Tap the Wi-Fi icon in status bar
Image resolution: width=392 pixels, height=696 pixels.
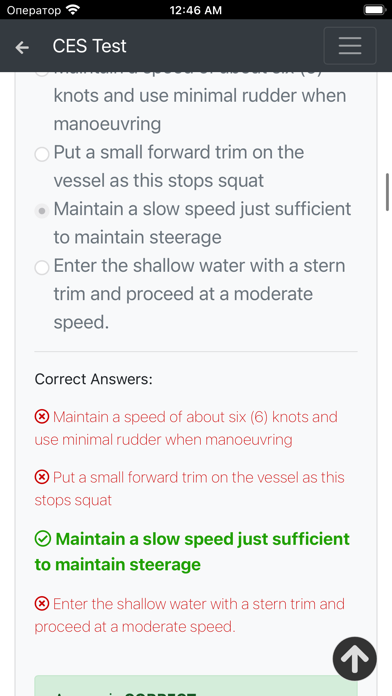72,9
